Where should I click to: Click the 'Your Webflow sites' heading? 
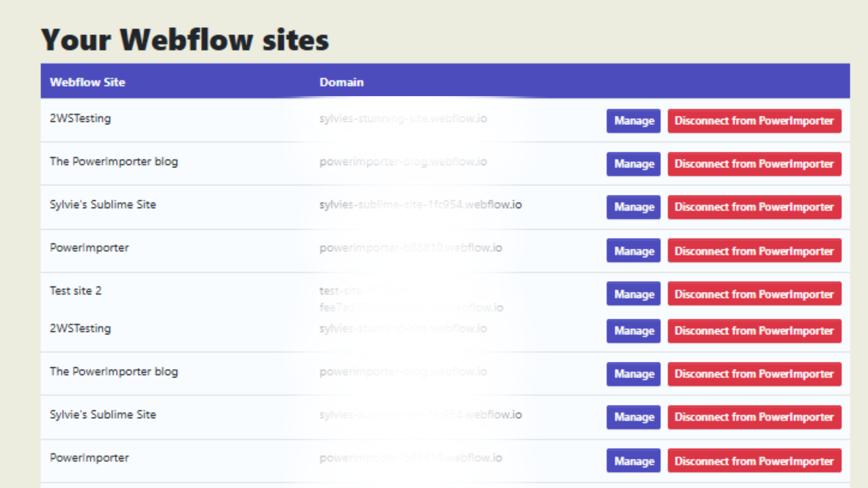click(x=185, y=40)
